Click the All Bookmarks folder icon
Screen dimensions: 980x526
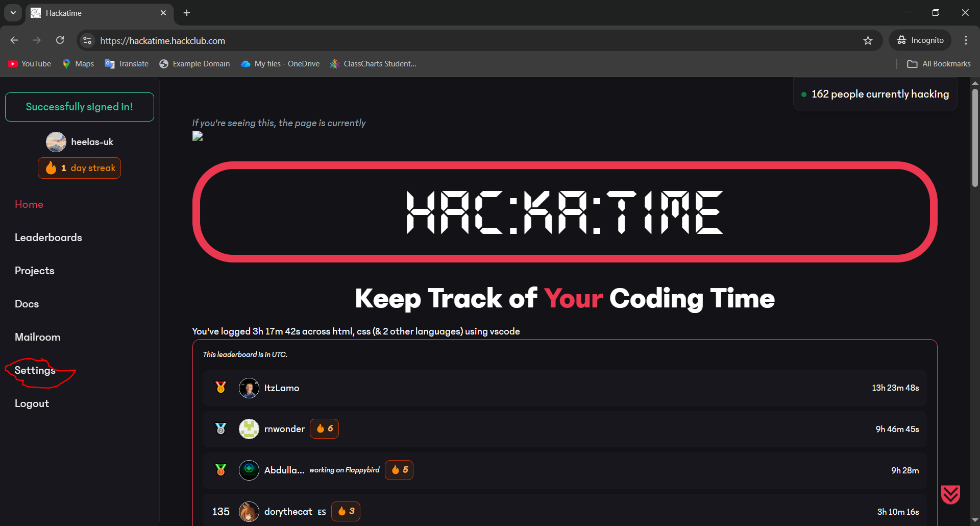tap(913, 63)
